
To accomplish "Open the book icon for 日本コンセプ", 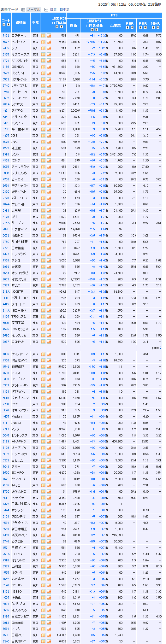I will 43,616.
